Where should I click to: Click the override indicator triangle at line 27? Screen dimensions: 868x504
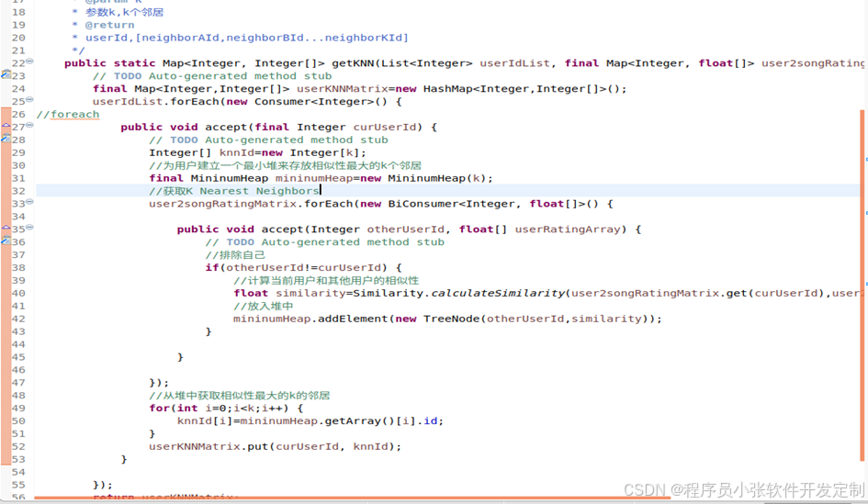pos(6,126)
